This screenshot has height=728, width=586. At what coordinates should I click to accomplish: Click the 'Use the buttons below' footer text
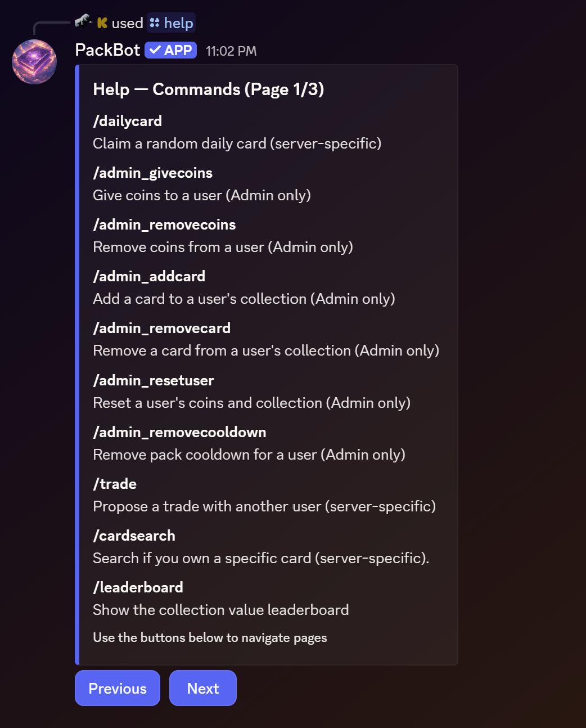point(210,637)
